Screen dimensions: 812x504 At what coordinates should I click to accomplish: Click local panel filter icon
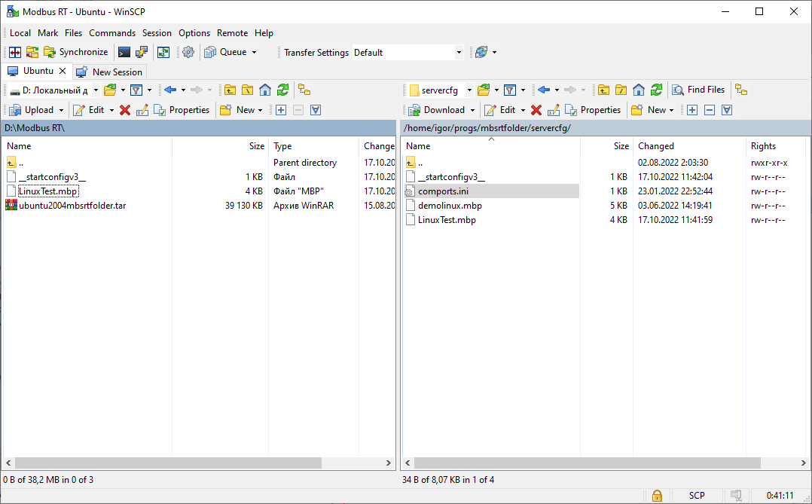[136, 90]
